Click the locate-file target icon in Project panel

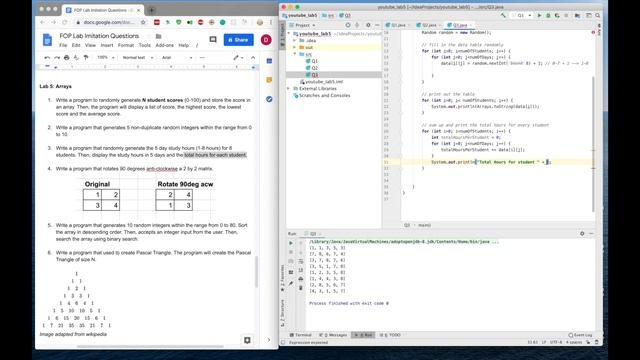point(348,25)
